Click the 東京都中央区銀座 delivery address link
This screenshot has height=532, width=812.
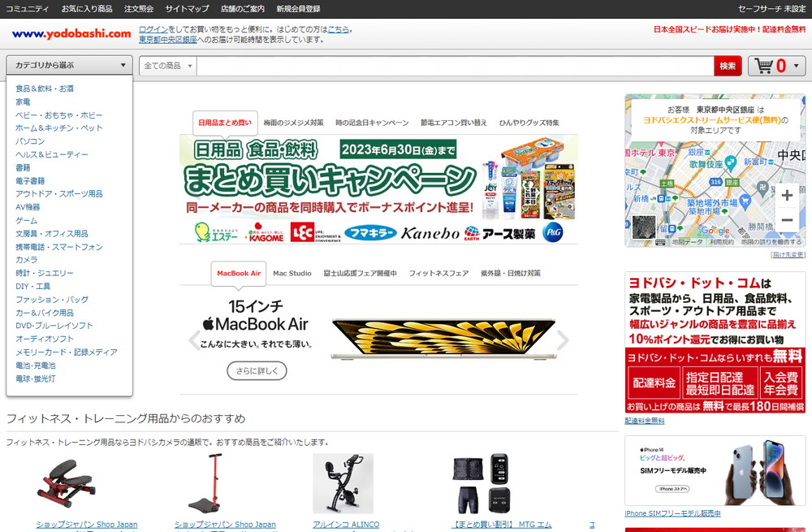(168, 39)
